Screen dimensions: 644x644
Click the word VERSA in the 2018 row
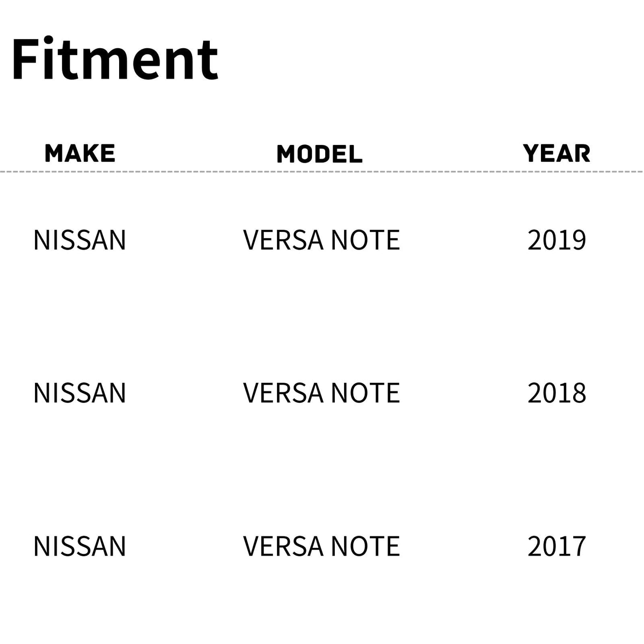(x=283, y=393)
